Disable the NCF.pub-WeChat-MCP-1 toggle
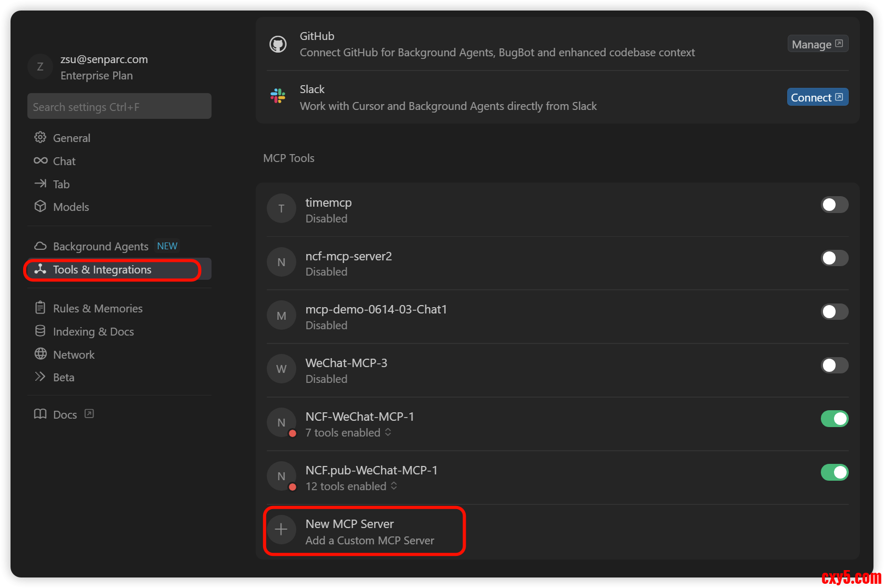Image resolution: width=884 pixels, height=588 pixels. [834, 472]
